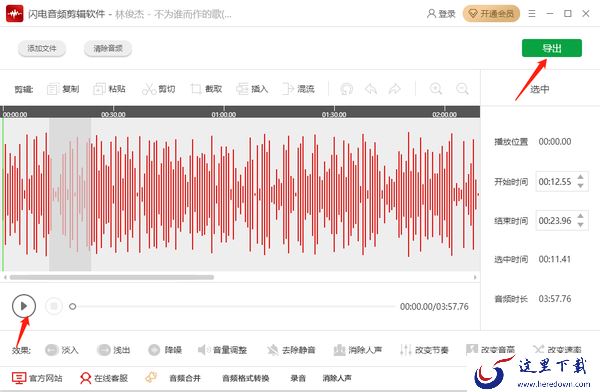Open Change Tempo (改变节奏) effect
The width and height of the screenshot is (600, 392).
[424, 350]
